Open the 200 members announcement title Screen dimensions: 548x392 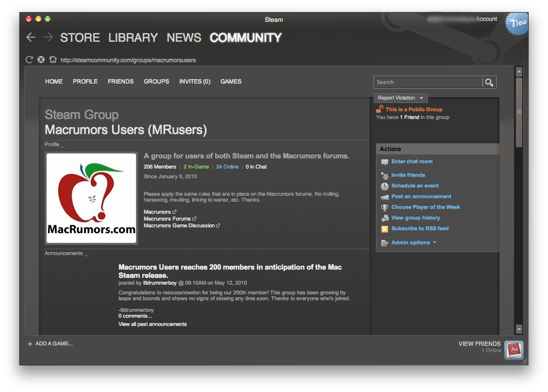[230, 271]
